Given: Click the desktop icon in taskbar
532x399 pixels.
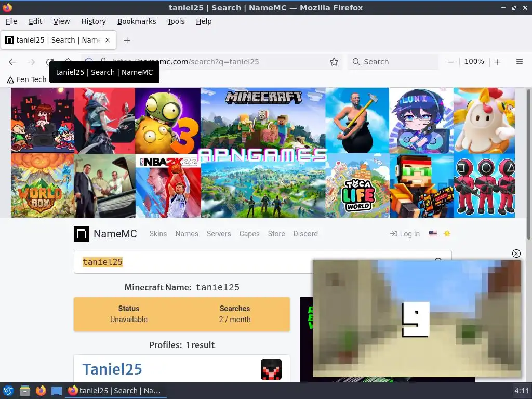Looking at the screenshot, I should (57, 391).
